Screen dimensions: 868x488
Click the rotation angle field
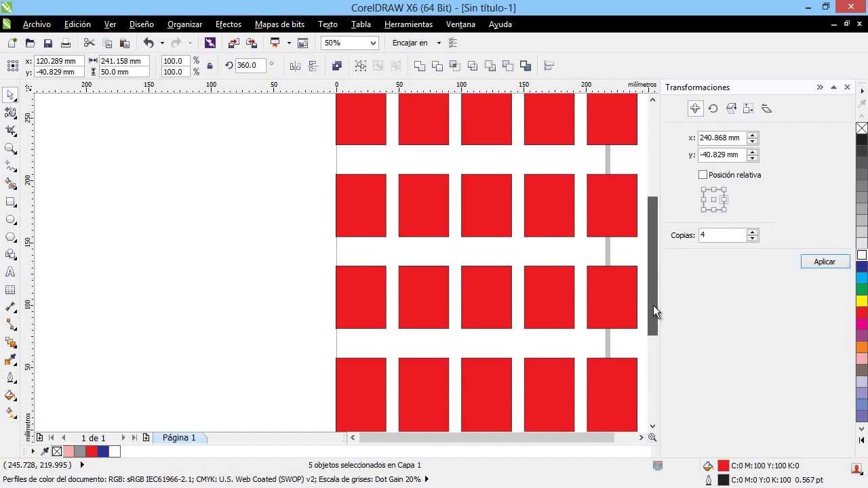[x=251, y=66]
